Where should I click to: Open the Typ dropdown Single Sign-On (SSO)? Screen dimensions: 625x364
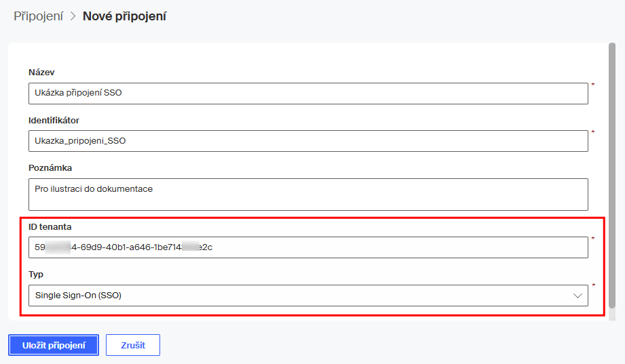pos(308,296)
